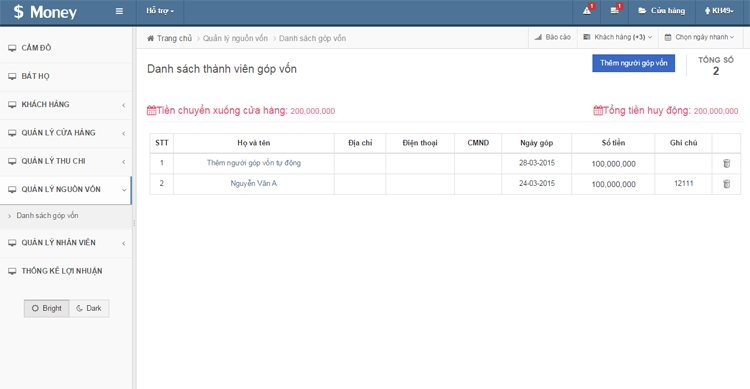Open the alert warning notification icon

pyautogui.click(x=587, y=11)
